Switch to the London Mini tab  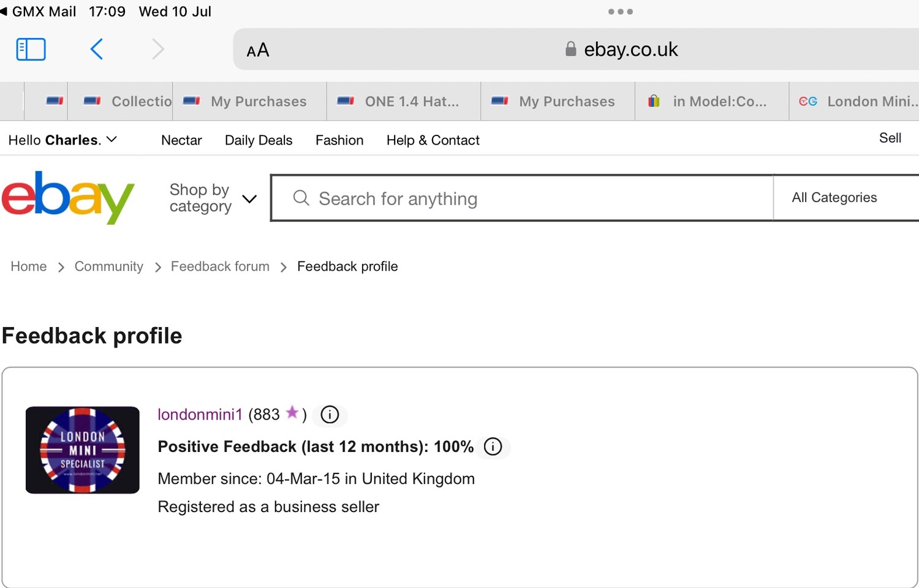click(855, 102)
